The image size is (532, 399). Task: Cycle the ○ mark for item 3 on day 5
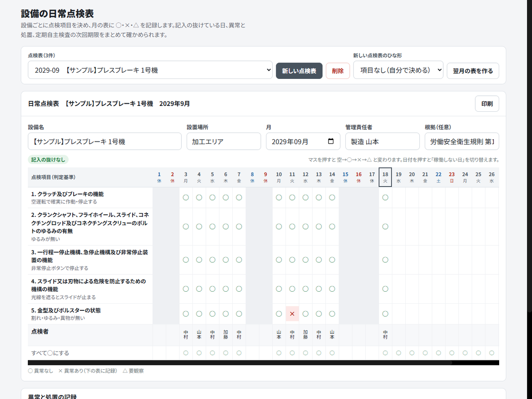tap(212, 260)
